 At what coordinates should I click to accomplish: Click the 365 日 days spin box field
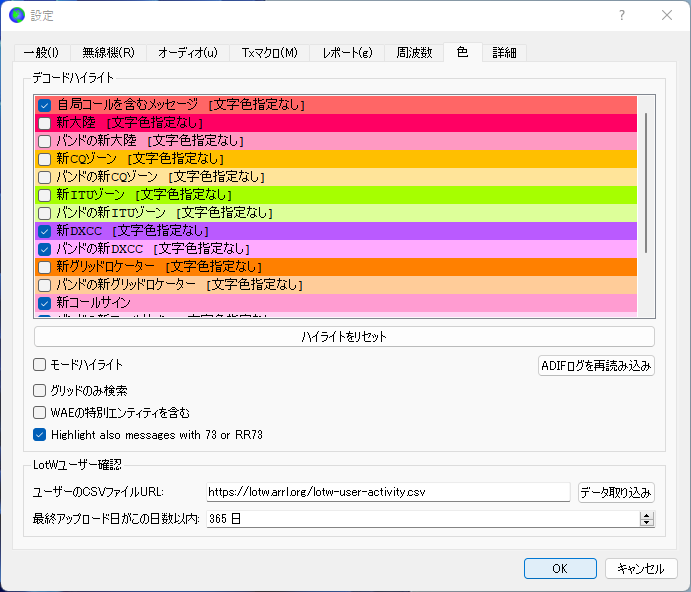(423, 519)
